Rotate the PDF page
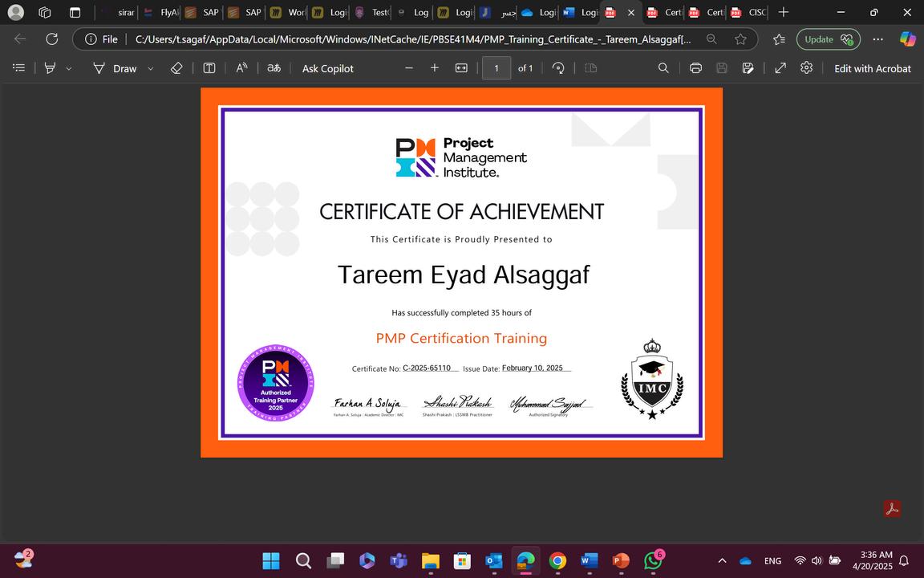The height and width of the screenshot is (578, 924). click(x=558, y=67)
